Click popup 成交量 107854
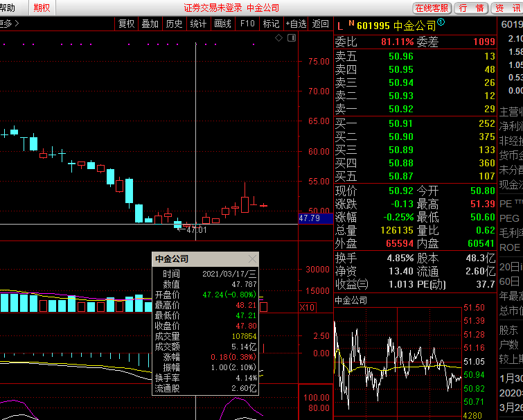 coord(244,336)
